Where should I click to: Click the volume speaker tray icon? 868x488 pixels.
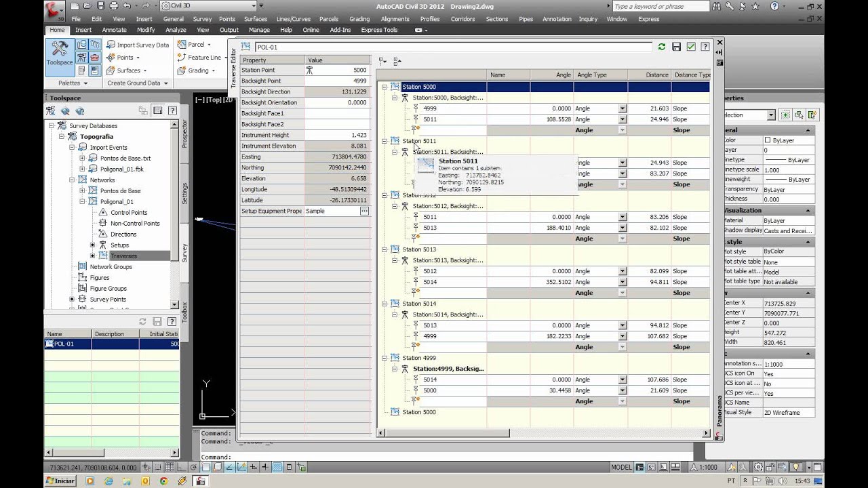coord(782,481)
